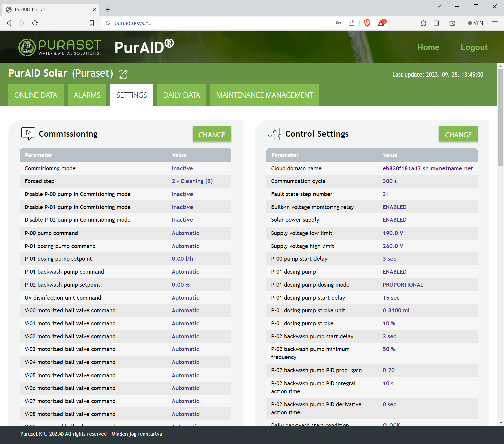Image resolution: width=504 pixels, height=444 pixels.
Task: Open the browser hamburger main menu
Action: [x=495, y=23]
